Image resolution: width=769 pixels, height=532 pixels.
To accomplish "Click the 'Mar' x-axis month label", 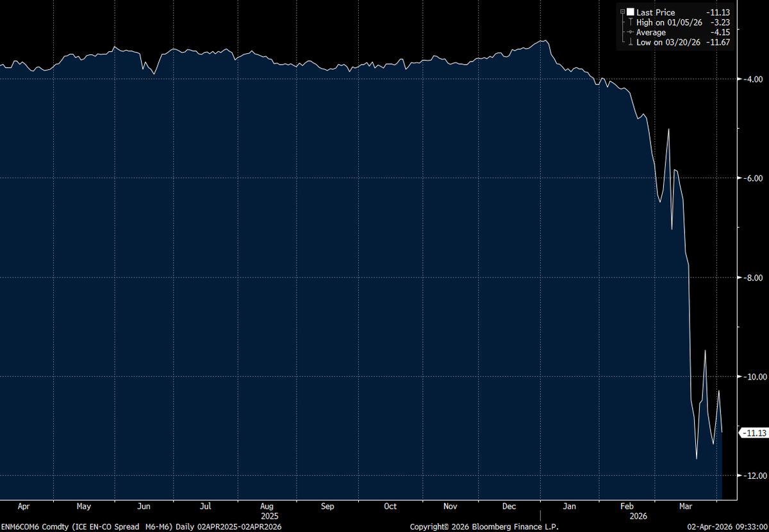I will pos(686,506).
